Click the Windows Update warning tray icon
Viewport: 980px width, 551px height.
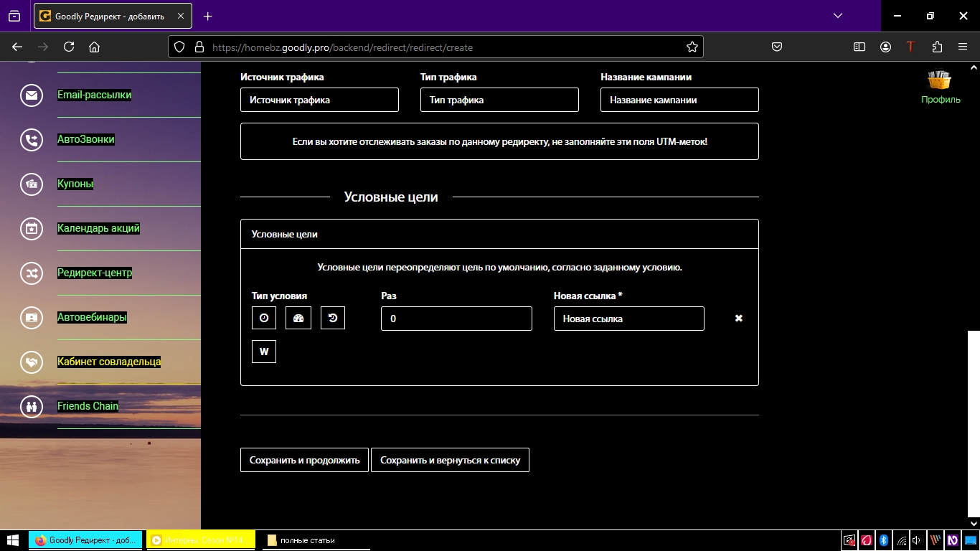(849, 540)
